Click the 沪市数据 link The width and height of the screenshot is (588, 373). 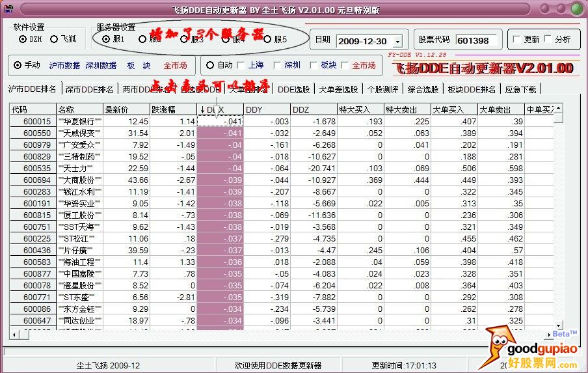pos(64,65)
